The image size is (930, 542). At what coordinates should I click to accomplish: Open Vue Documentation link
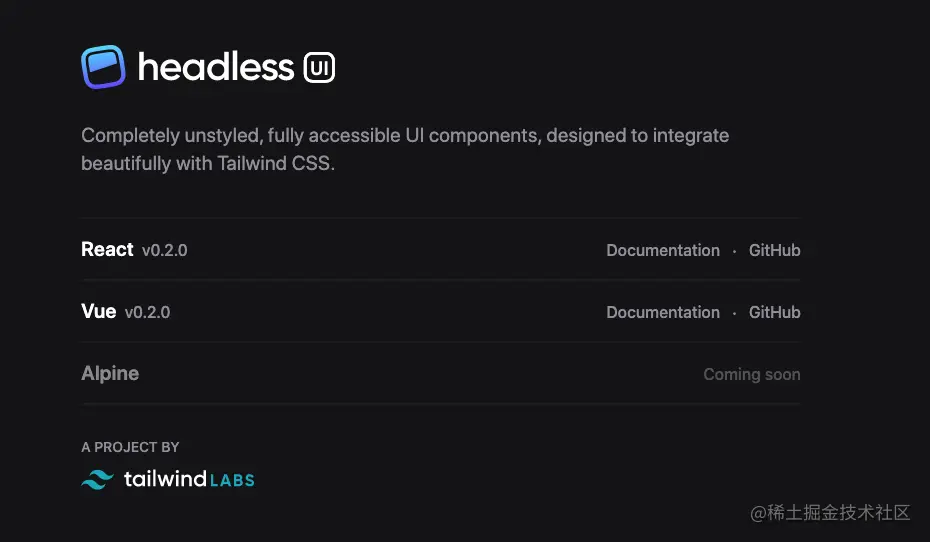[x=662, y=312]
